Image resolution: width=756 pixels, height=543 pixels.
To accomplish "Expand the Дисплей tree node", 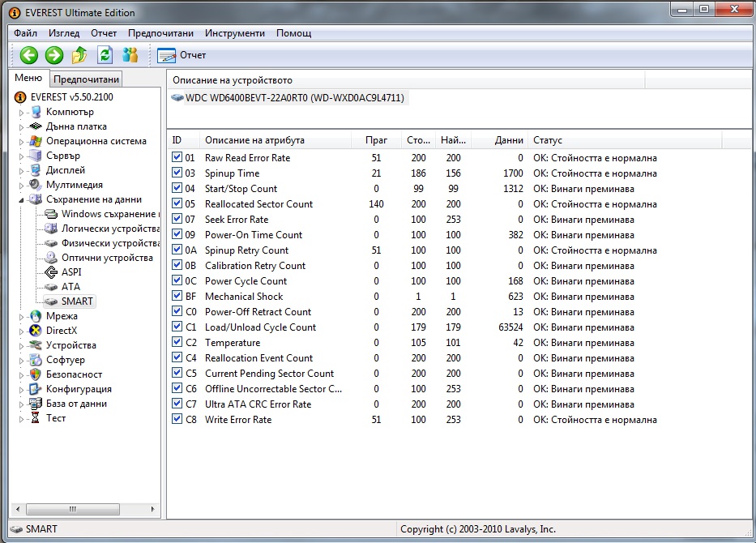I will point(21,171).
